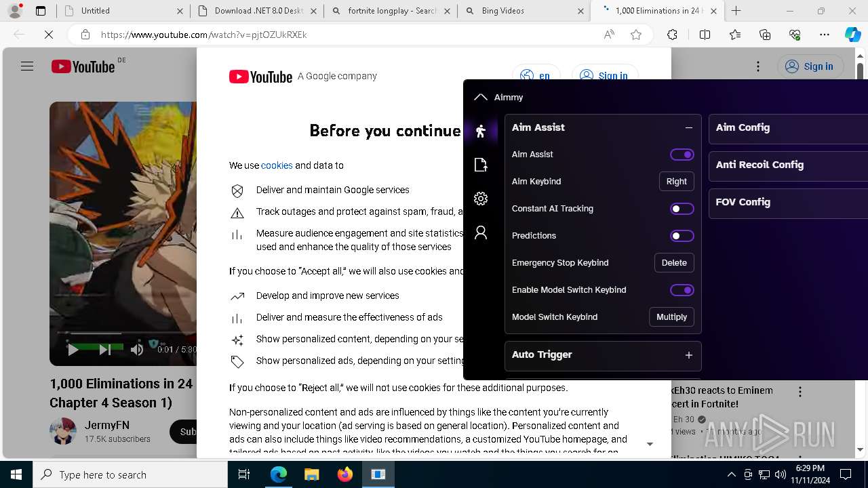Collapse Aimmy window with top chevron
868x488 pixels.
coord(481,97)
